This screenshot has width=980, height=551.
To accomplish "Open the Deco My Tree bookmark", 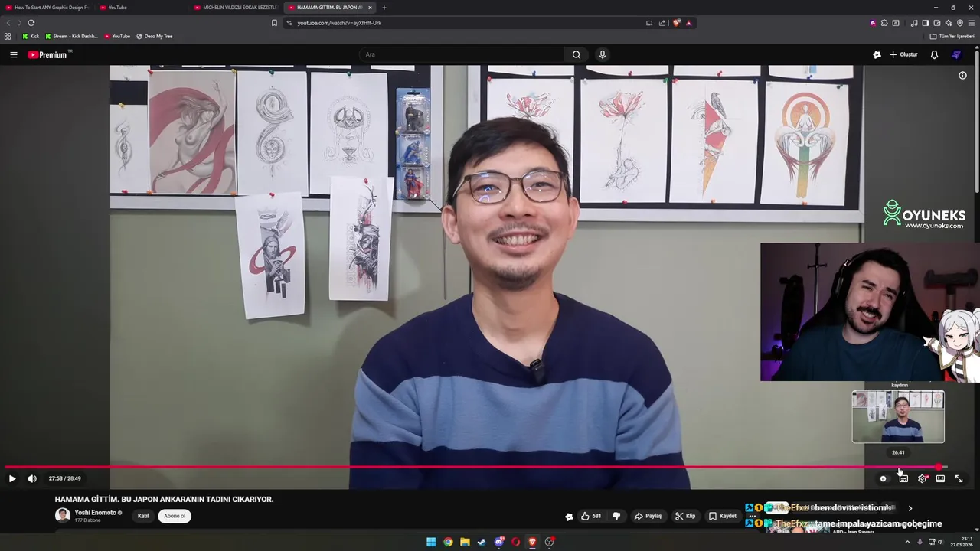I will pyautogui.click(x=155, y=36).
